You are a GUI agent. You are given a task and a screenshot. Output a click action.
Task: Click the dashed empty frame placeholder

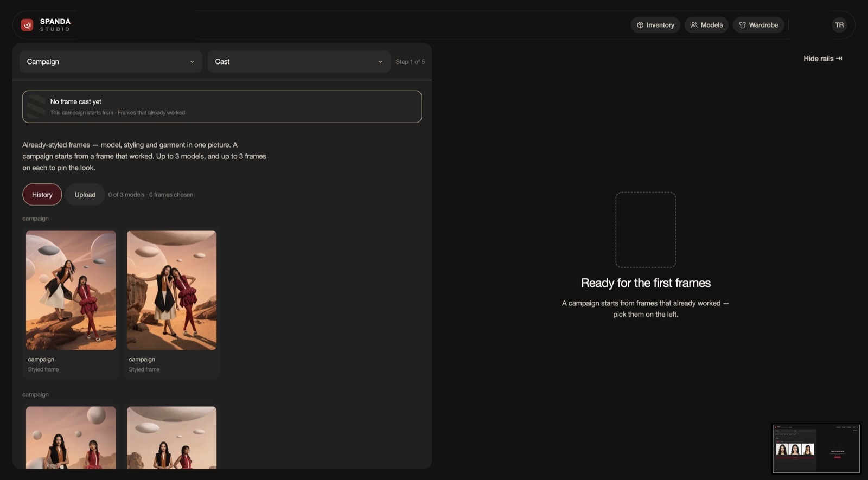pos(646,229)
